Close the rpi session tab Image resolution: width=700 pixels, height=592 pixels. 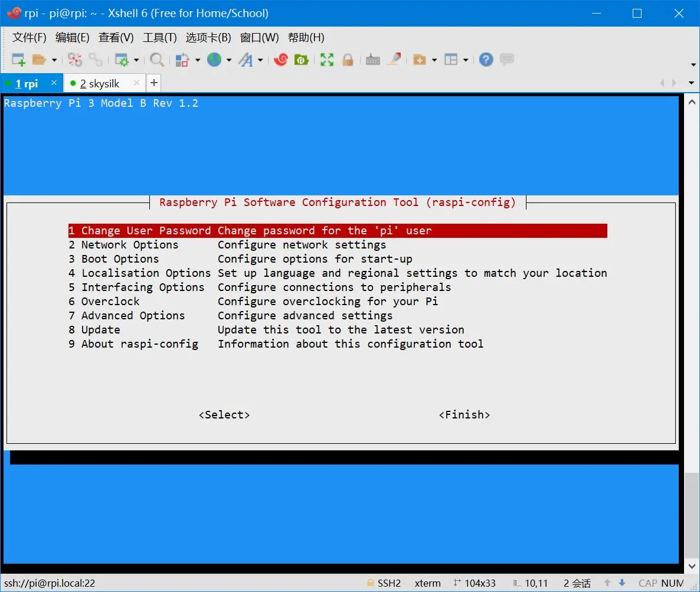click(54, 83)
